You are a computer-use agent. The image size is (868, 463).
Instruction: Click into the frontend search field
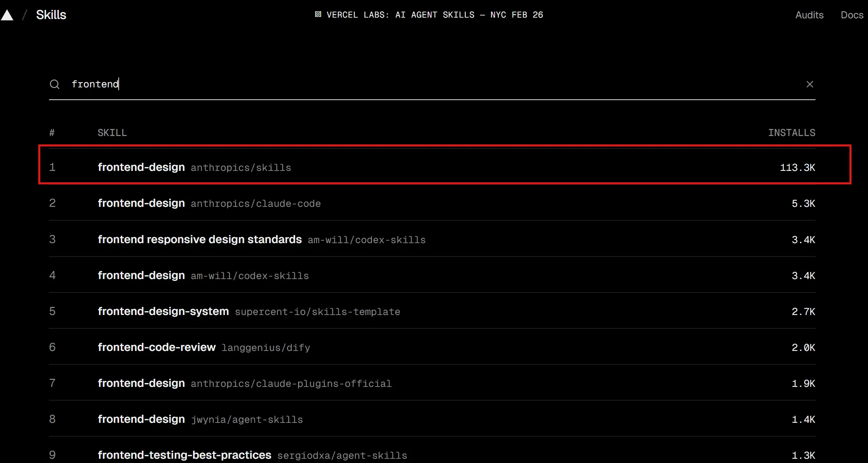coord(423,84)
